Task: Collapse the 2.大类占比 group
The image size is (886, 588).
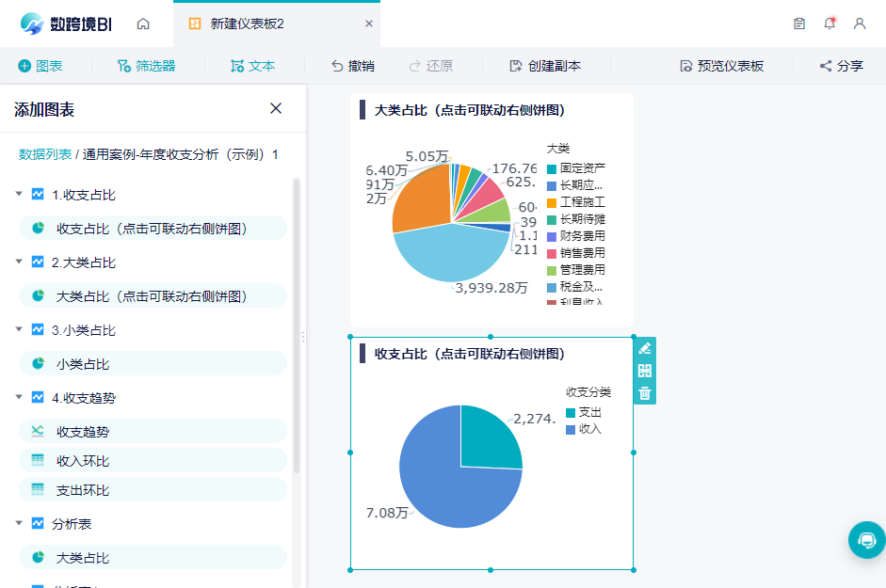Action: click(x=19, y=262)
